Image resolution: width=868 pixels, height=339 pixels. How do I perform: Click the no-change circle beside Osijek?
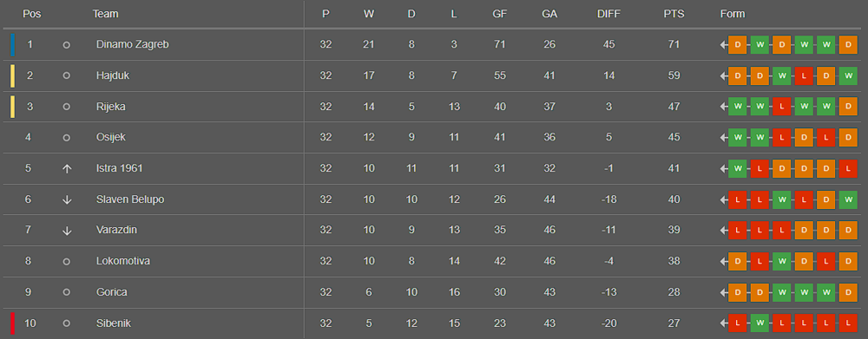pos(67,138)
